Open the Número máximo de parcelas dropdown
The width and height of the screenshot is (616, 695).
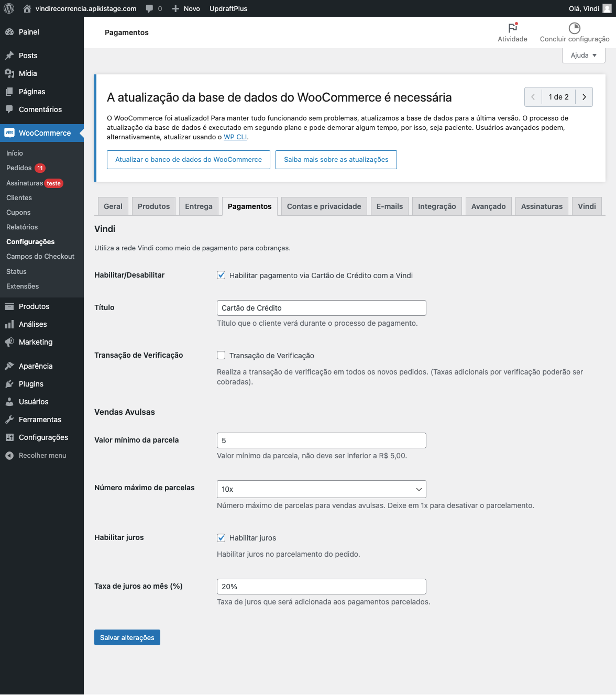(321, 489)
